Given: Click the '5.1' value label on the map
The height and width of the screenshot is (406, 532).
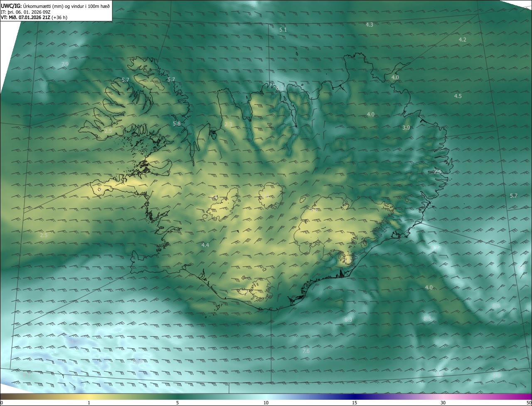Looking at the screenshot, I should pos(283,30).
